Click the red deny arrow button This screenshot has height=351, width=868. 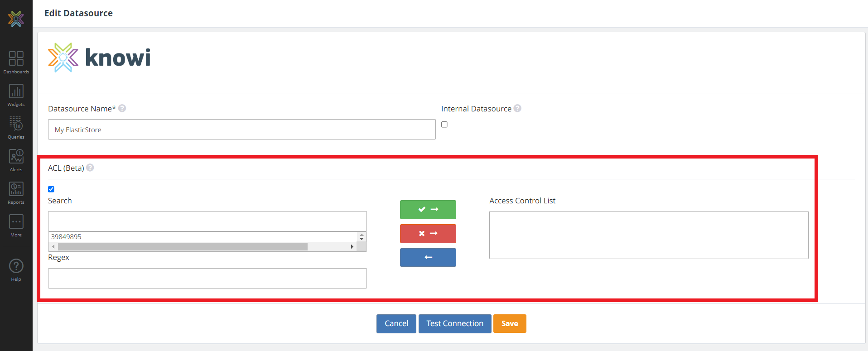tap(428, 233)
